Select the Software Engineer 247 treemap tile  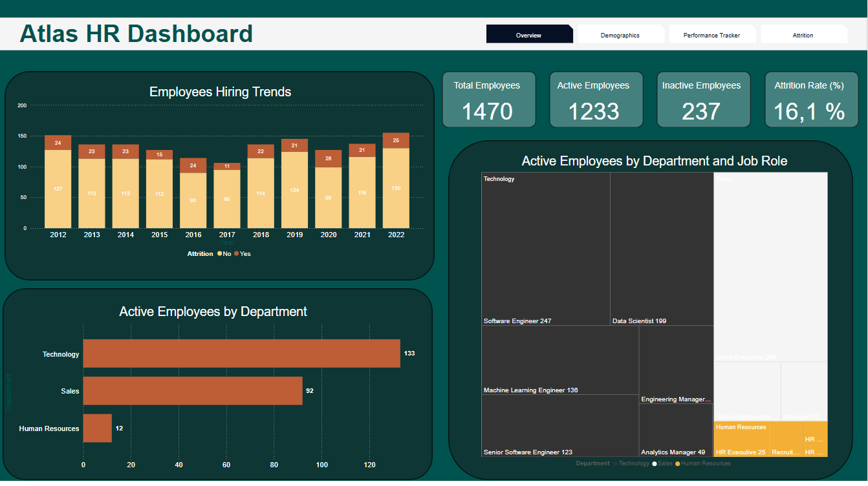(x=545, y=249)
